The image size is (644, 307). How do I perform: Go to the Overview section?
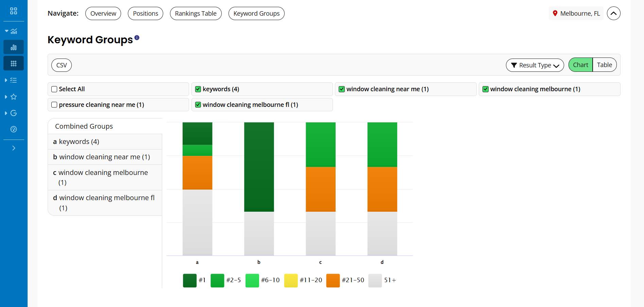pyautogui.click(x=103, y=14)
